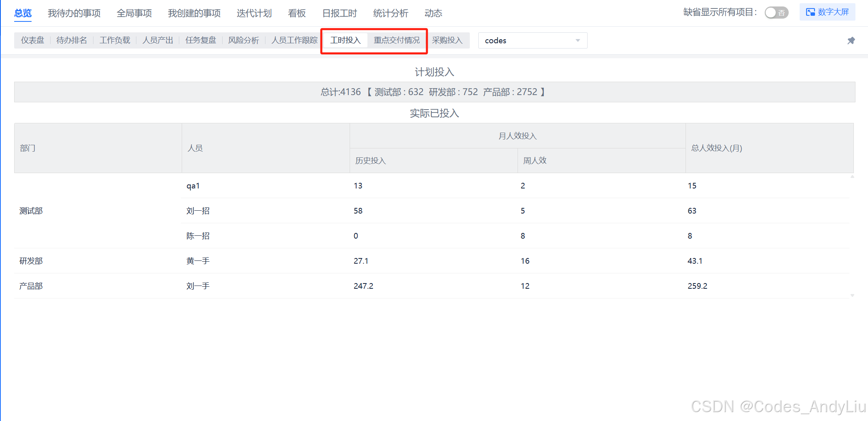
Task: Click the 总人效投入(月) column header
Action: pyautogui.click(x=770, y=148)
